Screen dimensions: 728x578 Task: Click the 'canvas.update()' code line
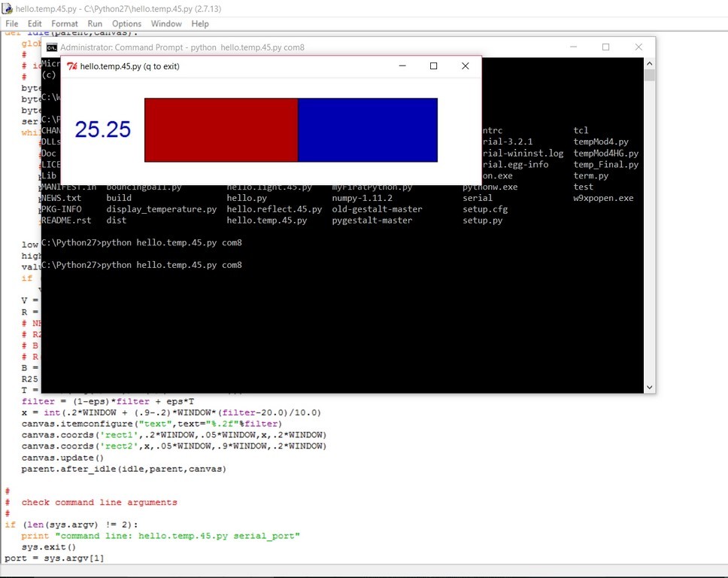(62, 458)
